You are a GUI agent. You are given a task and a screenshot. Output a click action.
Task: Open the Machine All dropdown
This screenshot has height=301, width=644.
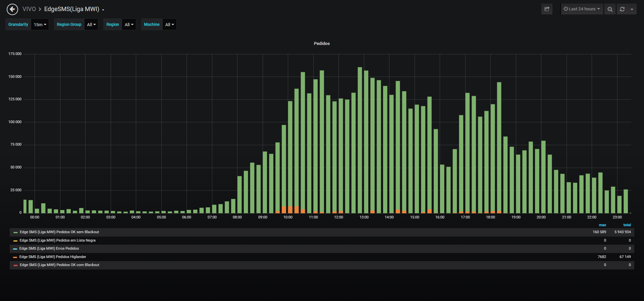169,24
